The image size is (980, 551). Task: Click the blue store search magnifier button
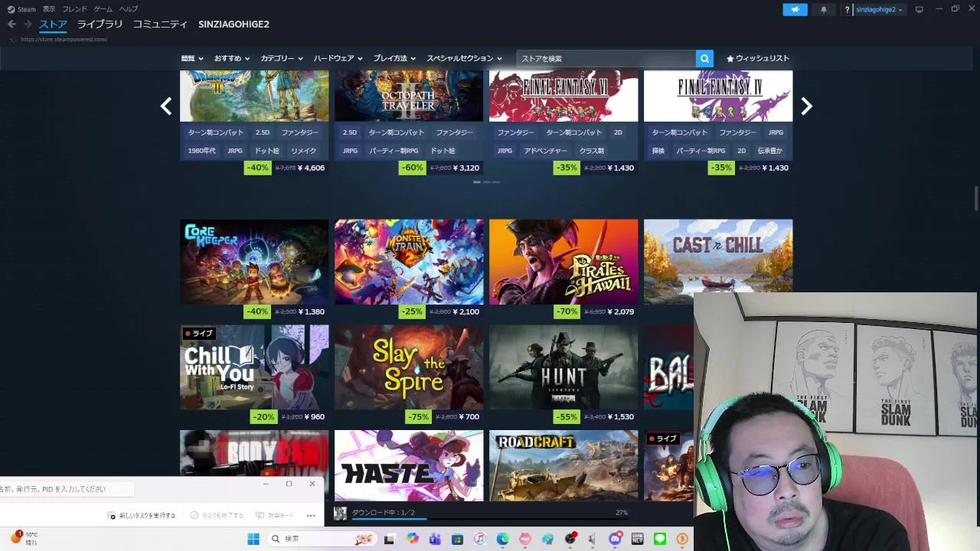pos(704,58)
